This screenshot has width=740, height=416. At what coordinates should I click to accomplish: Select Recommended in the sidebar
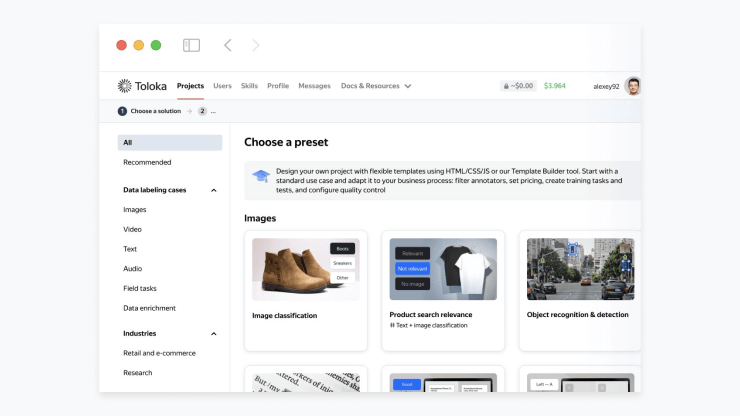point(147,162)
